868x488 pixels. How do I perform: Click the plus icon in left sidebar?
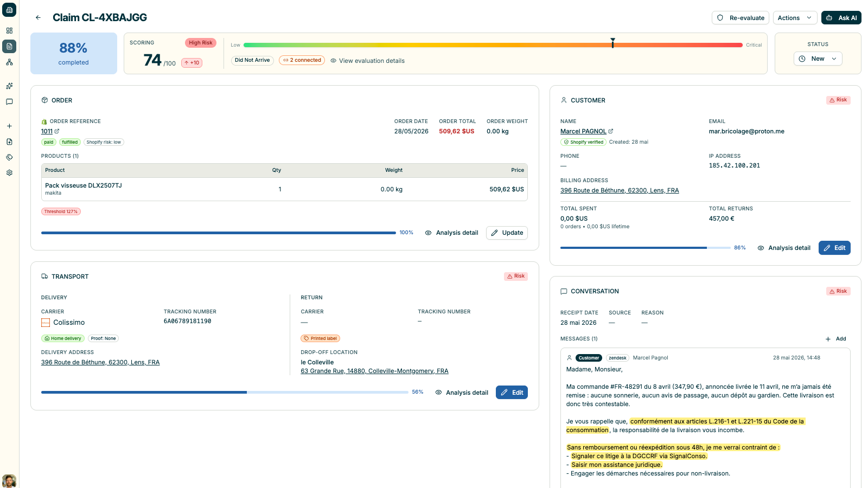pos(9,126)
